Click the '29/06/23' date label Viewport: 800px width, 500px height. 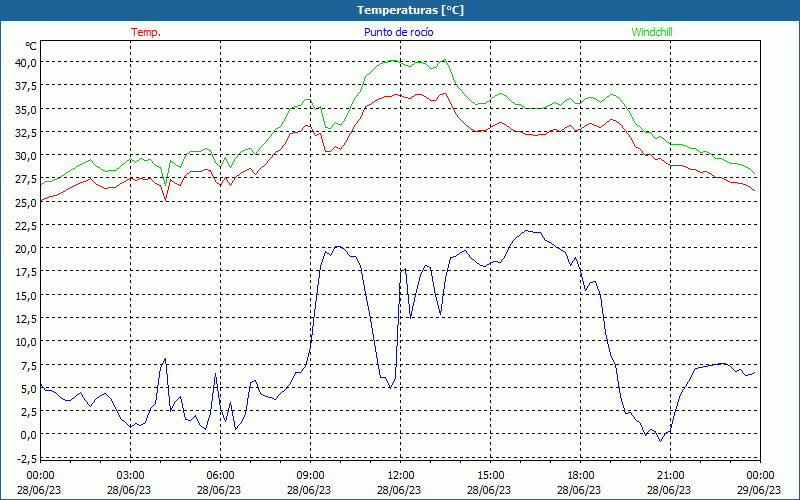coord(759,490)
